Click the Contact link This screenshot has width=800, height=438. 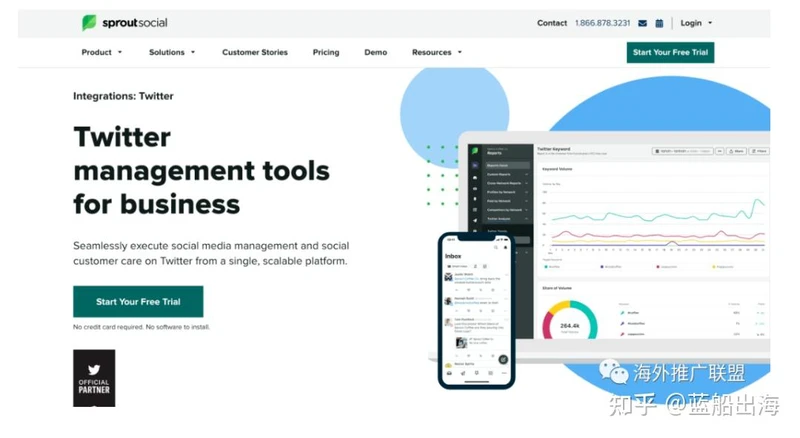pyautogui.click(x=552, y=23)
